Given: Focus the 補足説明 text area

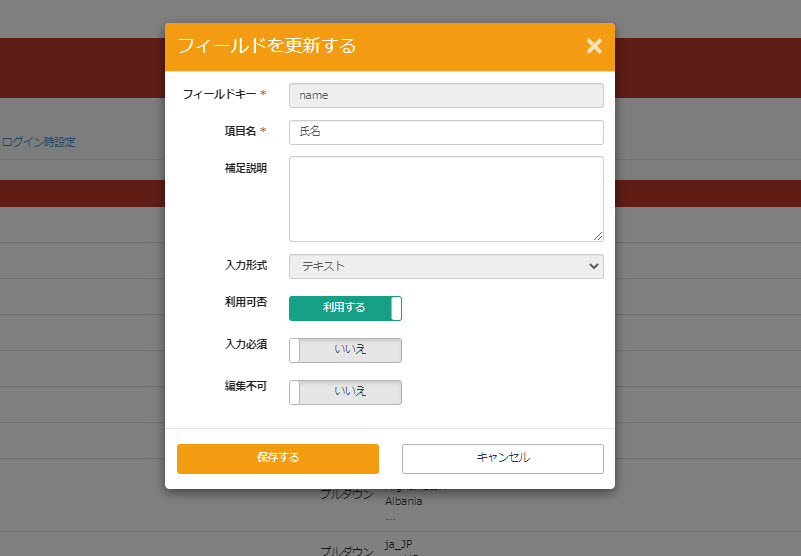Looking at the screenshot, I should click(446, 198).
